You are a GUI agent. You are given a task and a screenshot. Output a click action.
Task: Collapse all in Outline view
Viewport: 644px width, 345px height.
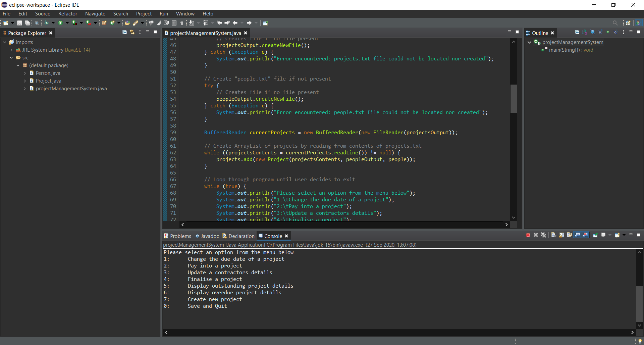coord(577,32)
